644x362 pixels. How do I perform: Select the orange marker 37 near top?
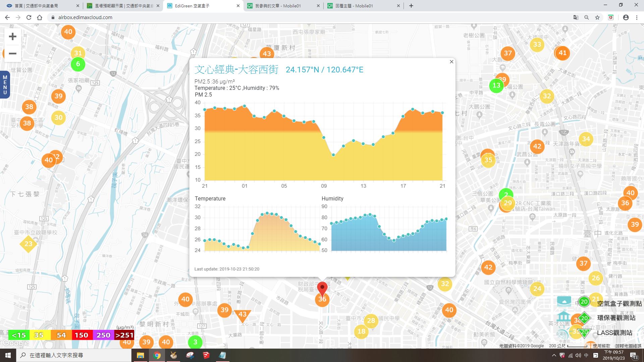point(508,53)
